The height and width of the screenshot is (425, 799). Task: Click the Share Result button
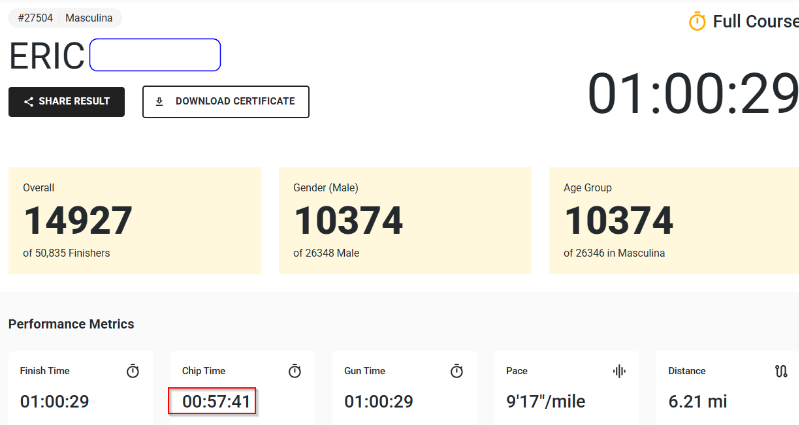(66, 102)
